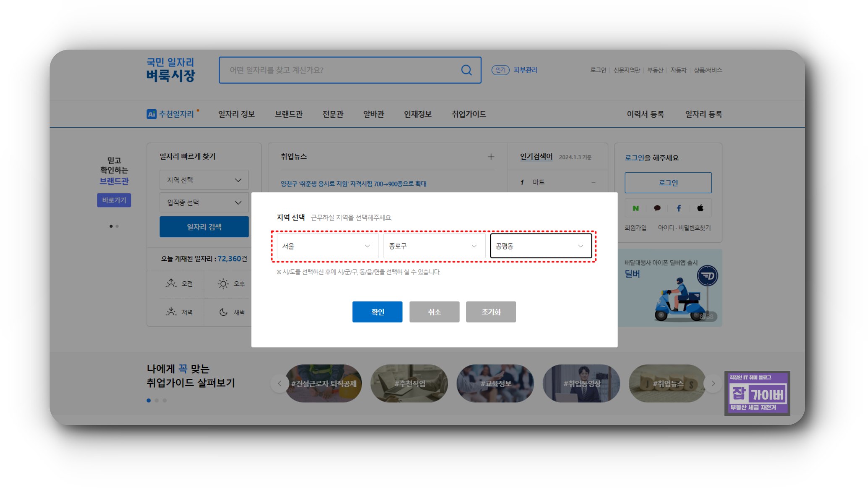This screenshot has height=488, width=868.
Task: Click next arrow in job guide carousel
Action: (713, 383)
